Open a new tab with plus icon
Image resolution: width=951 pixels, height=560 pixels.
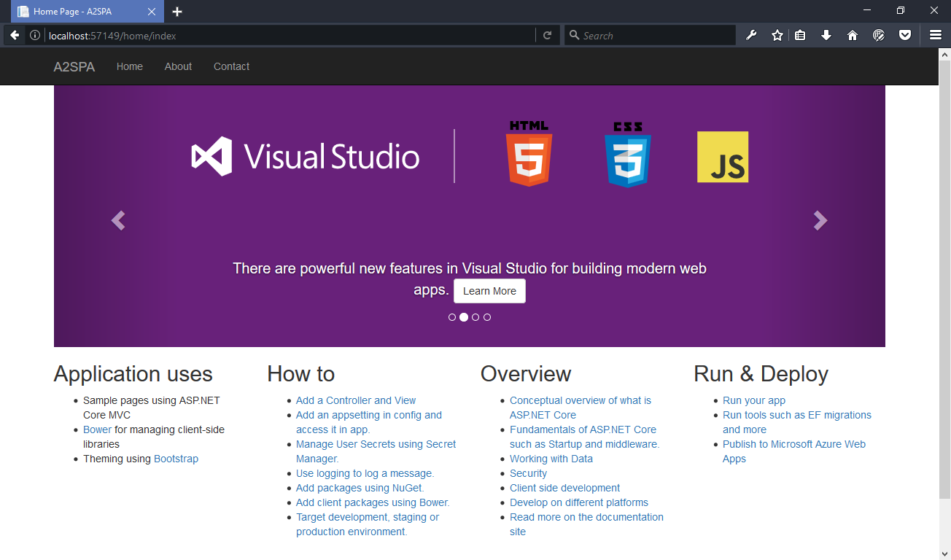click(177, 12)
